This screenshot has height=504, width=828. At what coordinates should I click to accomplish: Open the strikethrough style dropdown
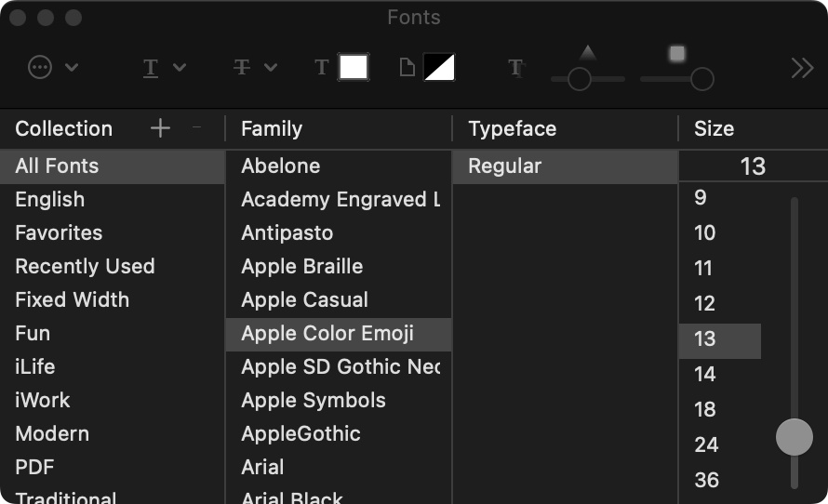(255, 67)
